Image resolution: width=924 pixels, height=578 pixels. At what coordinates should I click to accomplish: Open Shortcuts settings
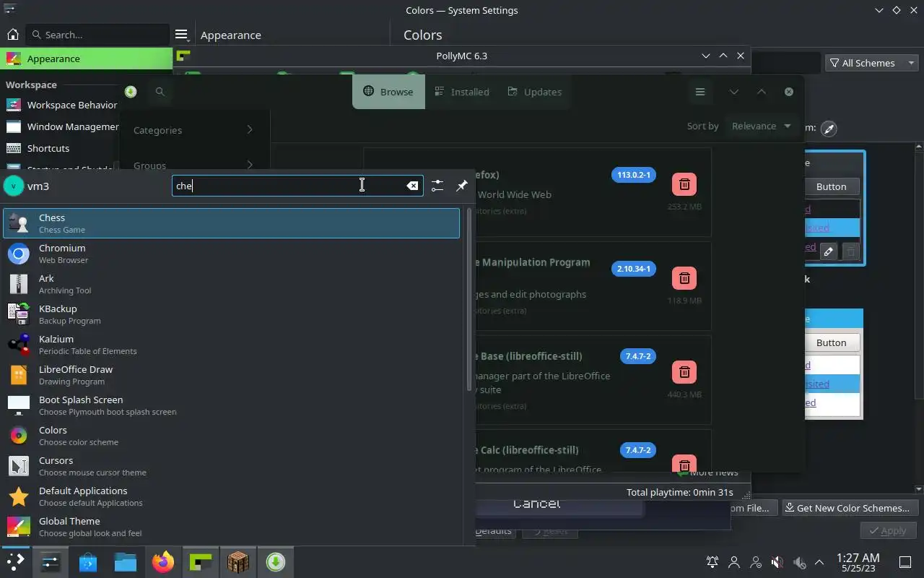[61, 148]
